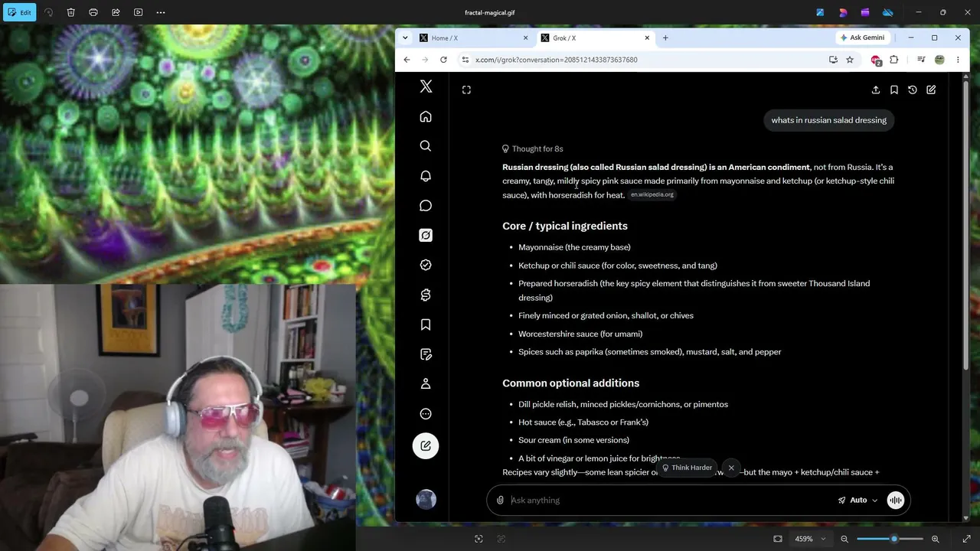Open the Auto model dropdown
Screen dimensions: 980x551
click(x=858, y=500)
